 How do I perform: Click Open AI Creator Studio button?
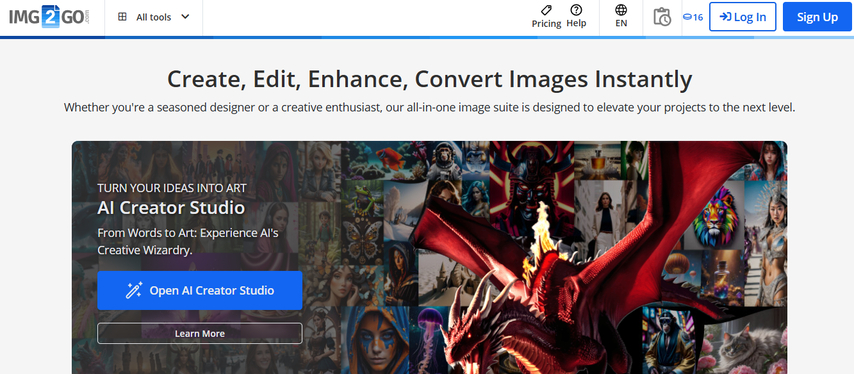point(200,291)
